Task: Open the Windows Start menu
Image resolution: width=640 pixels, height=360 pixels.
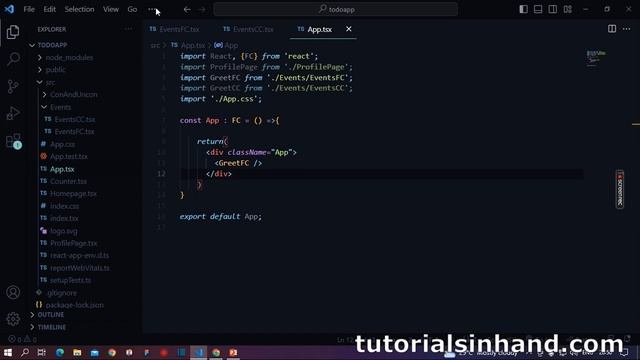Action: click(x=7, y=352)
